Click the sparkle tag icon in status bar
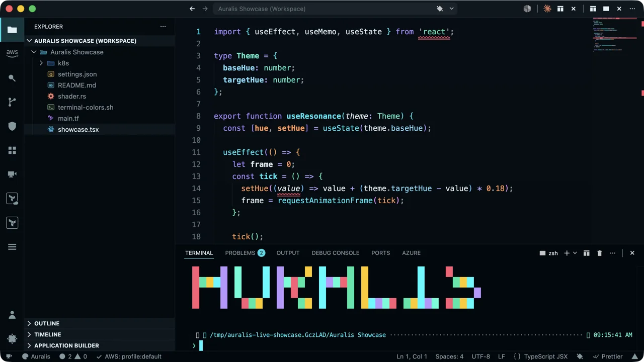 [580, 356]
